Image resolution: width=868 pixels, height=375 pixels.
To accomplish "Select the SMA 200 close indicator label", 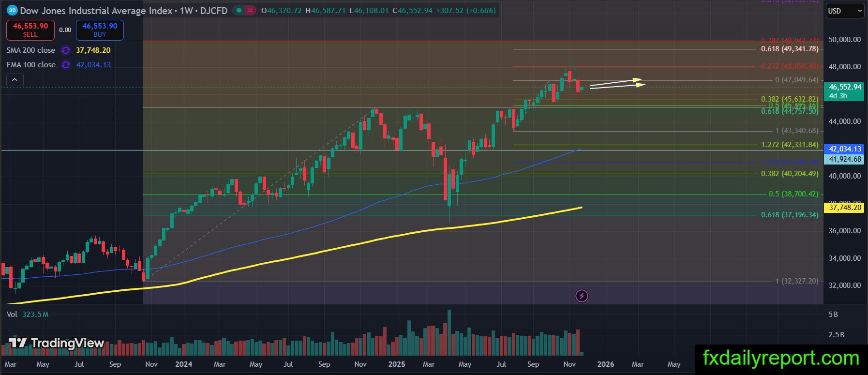I will pyautogui.click(x=31, y=50).
